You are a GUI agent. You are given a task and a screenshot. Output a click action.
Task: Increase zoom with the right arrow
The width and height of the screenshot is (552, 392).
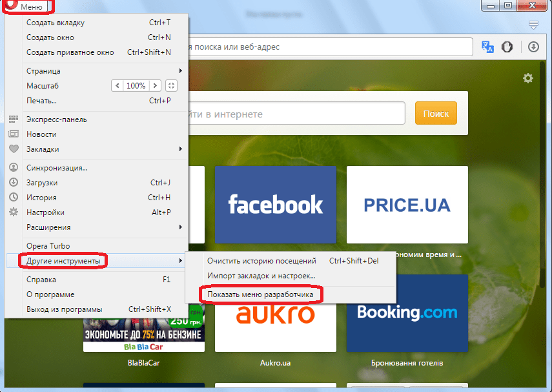click(155, 85)
